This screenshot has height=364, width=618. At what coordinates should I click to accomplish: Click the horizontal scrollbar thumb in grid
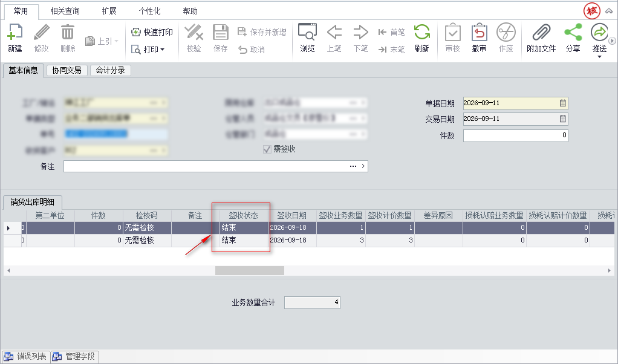click(x=250, y=271)
